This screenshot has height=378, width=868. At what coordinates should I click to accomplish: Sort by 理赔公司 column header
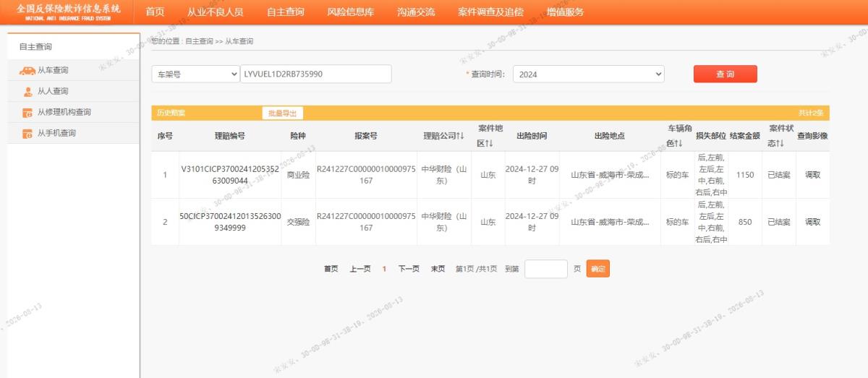(443, 136)
